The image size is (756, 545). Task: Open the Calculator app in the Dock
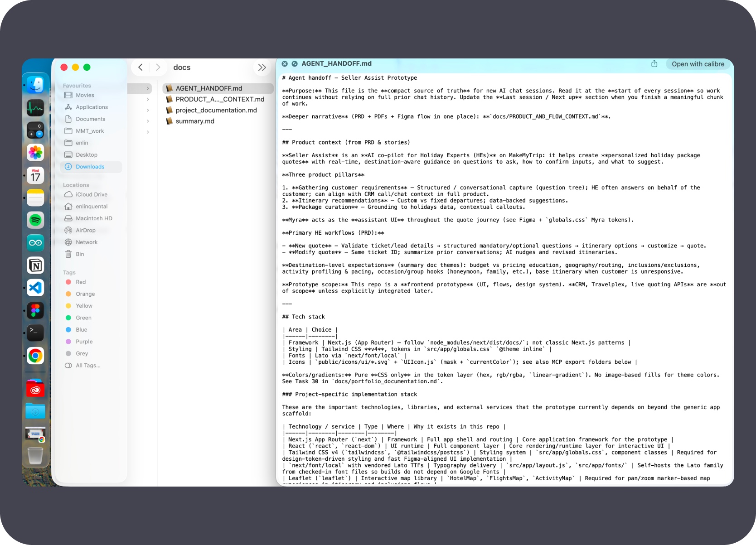tap(35, 130)
